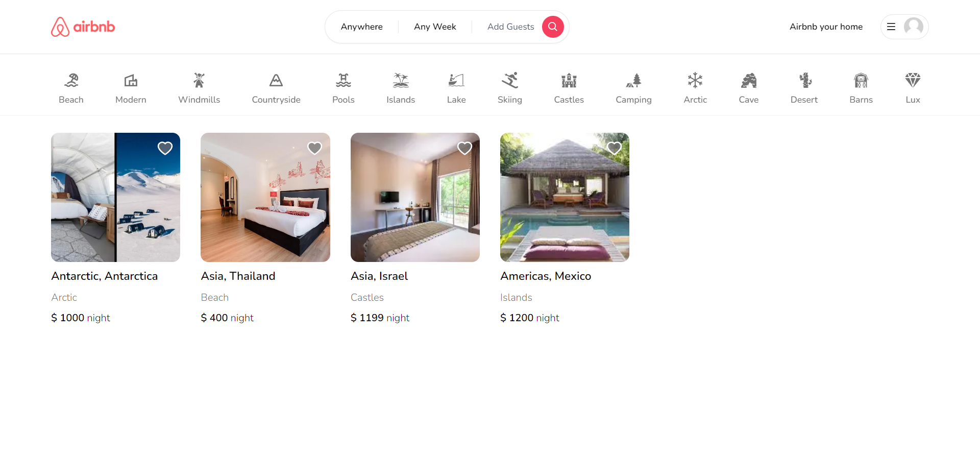This screenshot has width=980, height=455.
Task: Choose the Windmills category icon
Action: [199, 80]
